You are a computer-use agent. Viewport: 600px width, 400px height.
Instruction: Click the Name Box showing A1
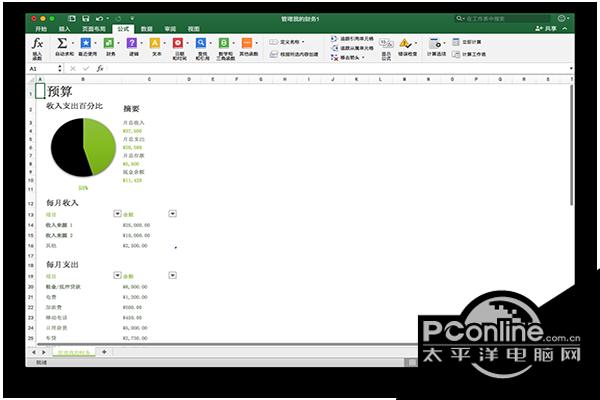[42, 69]
